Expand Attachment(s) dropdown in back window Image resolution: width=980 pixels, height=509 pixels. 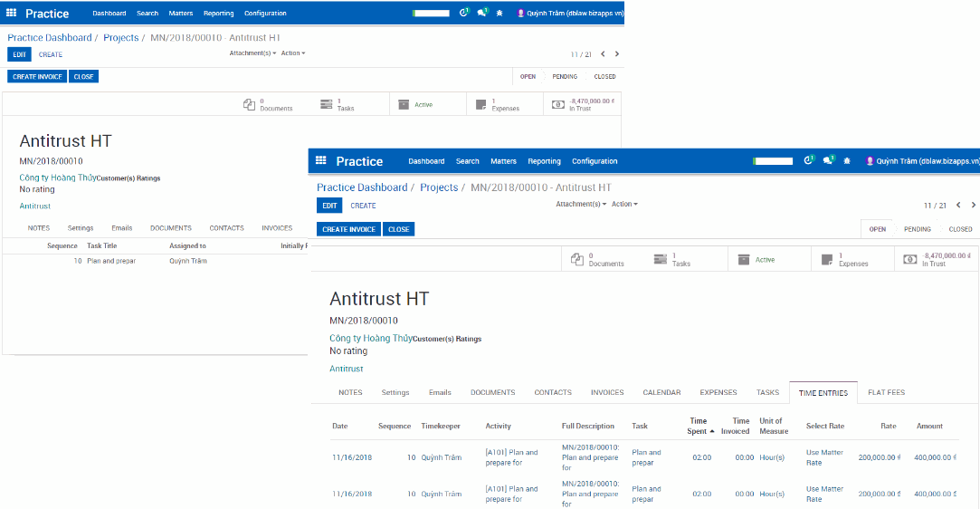252,53
